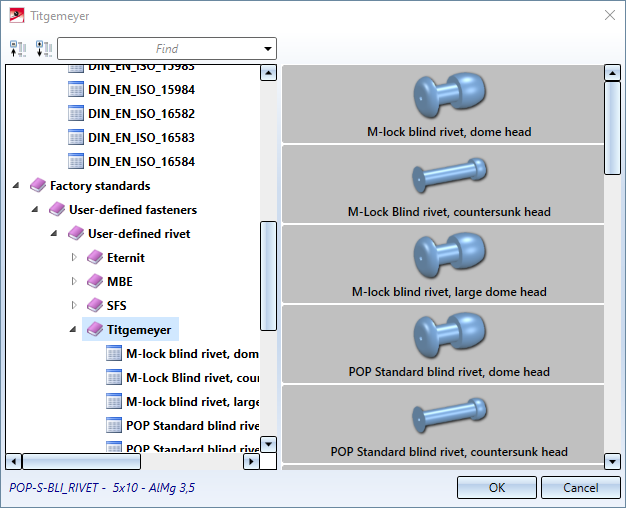Select DIN_EN_ISO_16584 entry text
Viewport: 626px width, 508px height.
point(141,162)
